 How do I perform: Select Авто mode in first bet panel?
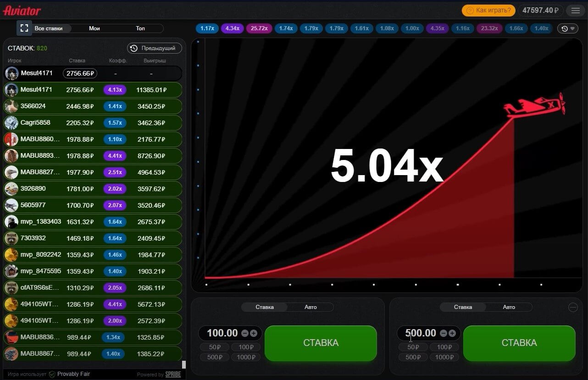[x=311, y=307]
